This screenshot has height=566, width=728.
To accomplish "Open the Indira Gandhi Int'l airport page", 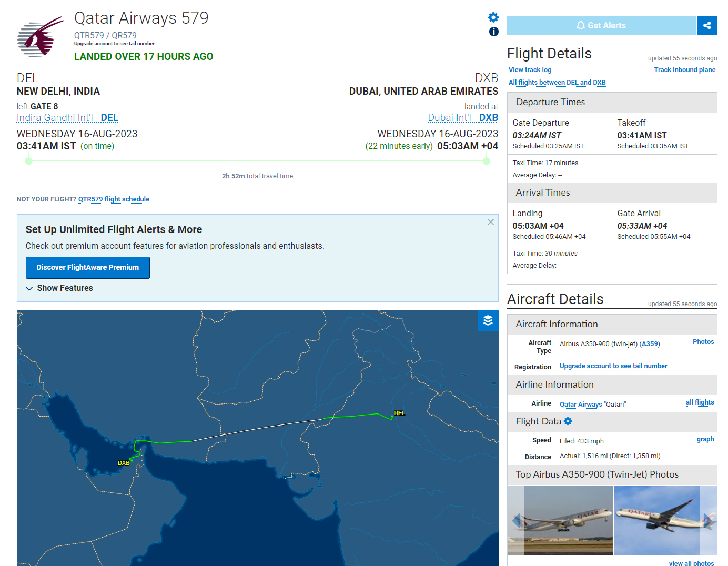I will coord(67,117).
